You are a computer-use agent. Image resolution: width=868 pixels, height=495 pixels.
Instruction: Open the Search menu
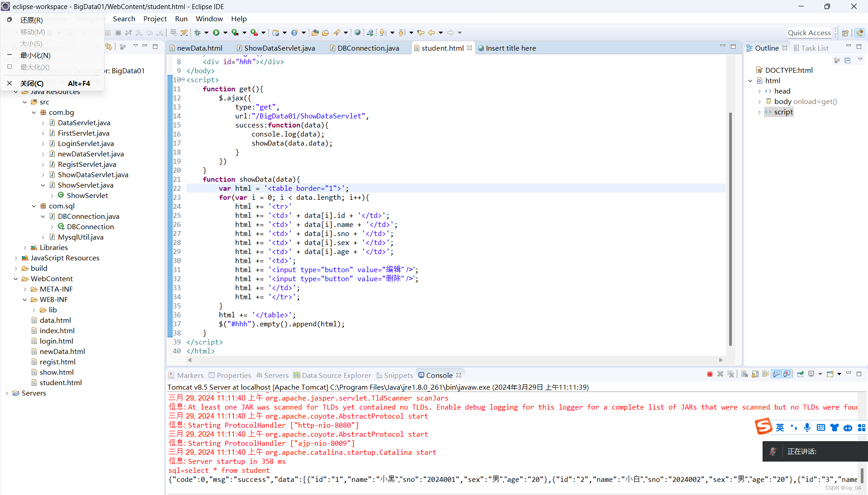[124, 19]
